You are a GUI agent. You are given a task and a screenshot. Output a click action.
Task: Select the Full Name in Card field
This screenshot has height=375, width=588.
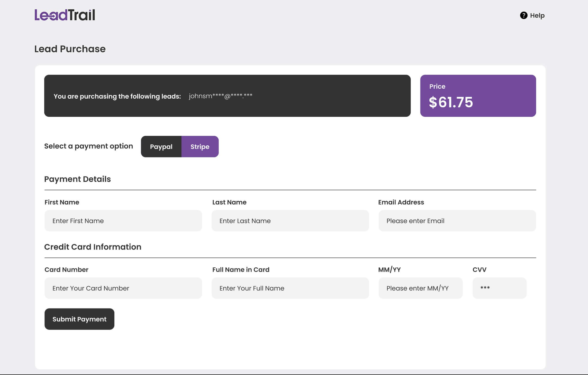[x=290, y=288]
